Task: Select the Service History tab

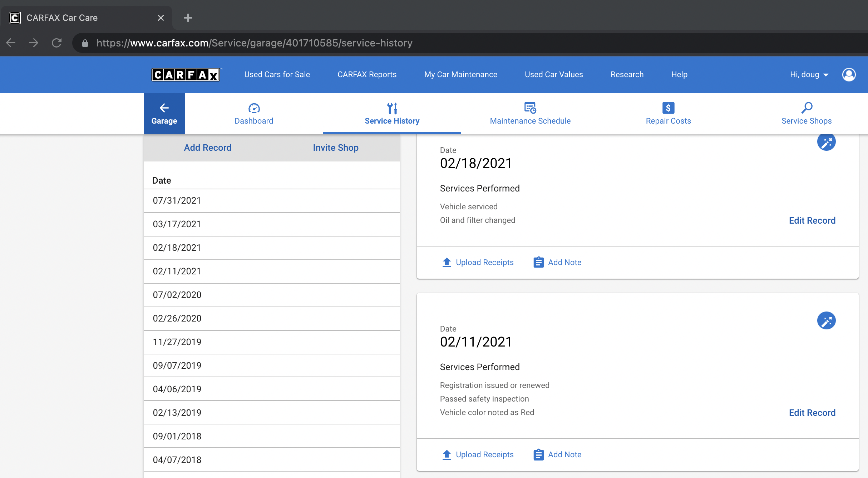Action: (392, 114)
